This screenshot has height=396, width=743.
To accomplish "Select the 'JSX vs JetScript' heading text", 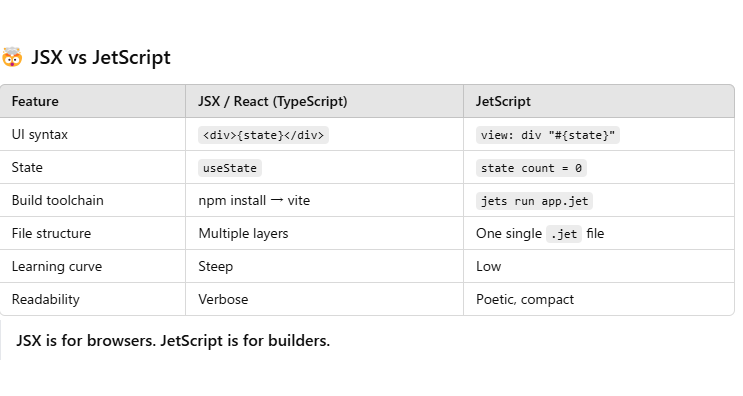I will click(x=101, y=57).
